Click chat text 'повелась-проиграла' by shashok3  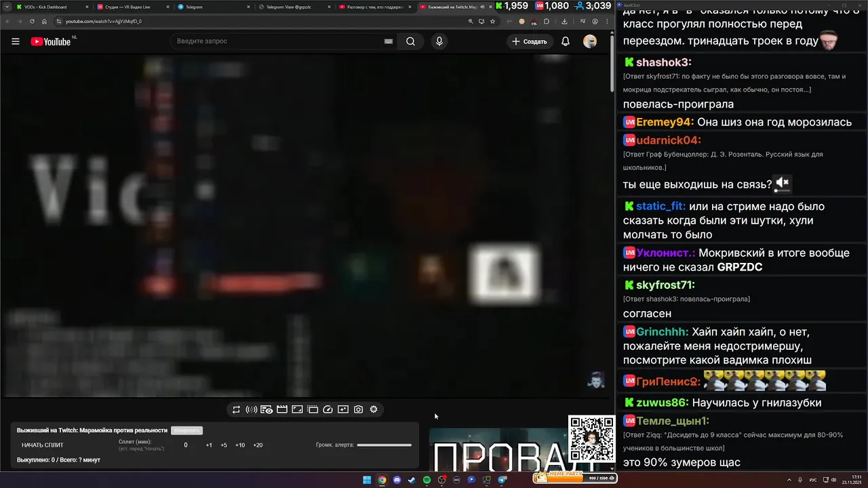(x=678, y=104)
